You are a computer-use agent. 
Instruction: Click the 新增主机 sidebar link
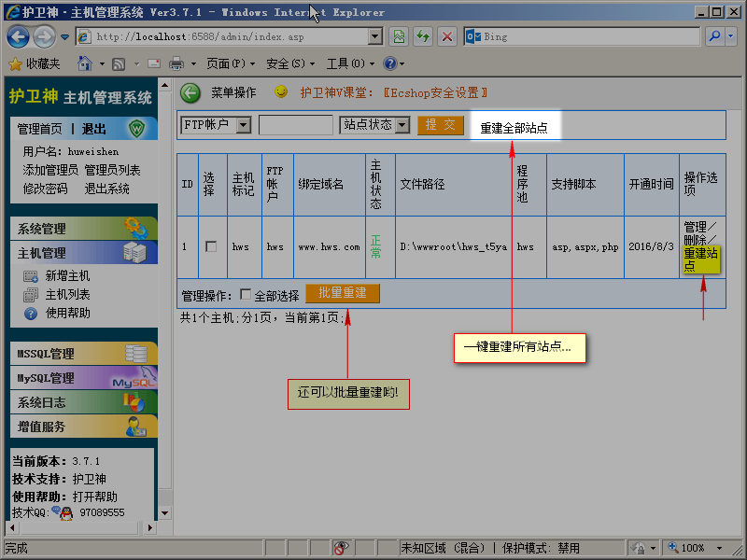(x=67, y=276)
